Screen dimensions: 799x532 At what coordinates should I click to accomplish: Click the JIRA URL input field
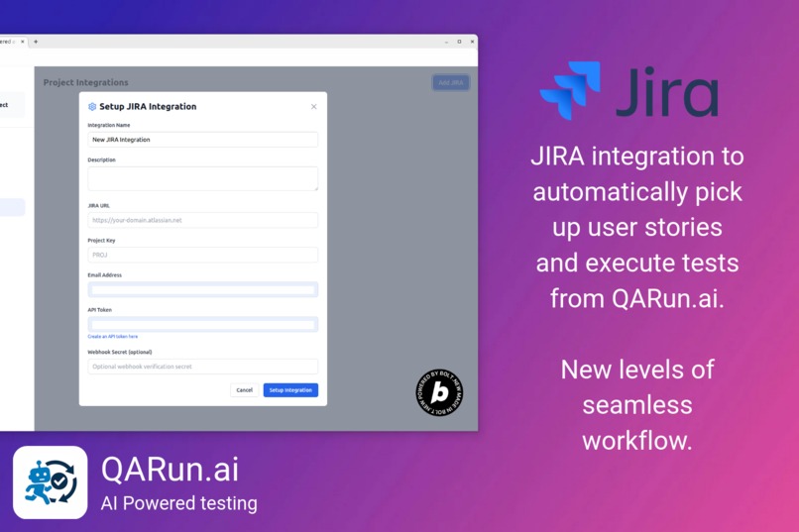pyautogui.click(x=203, y=220)
